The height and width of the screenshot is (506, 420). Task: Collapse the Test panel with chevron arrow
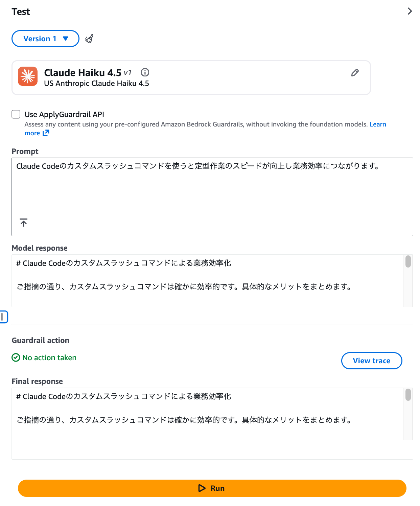coord(410,11)
